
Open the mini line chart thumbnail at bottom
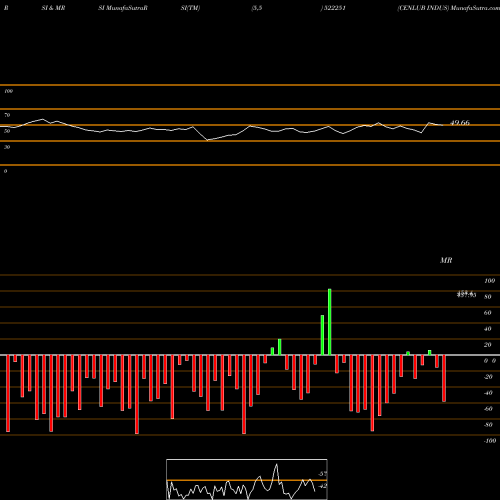pyautogui.click(x=247, y=479)
